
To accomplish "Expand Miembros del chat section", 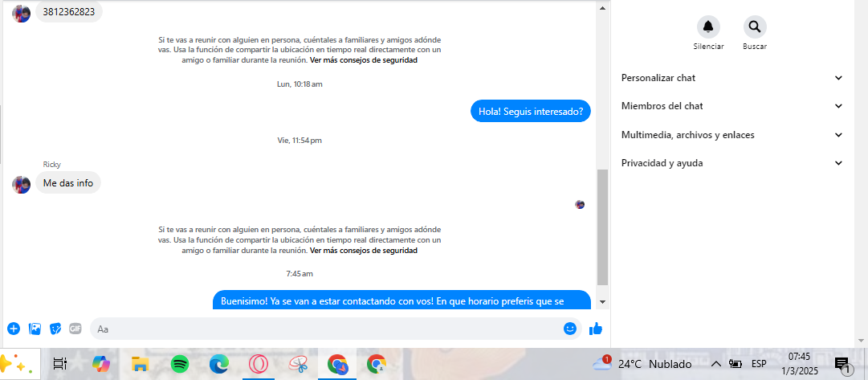I will [731, 106].
